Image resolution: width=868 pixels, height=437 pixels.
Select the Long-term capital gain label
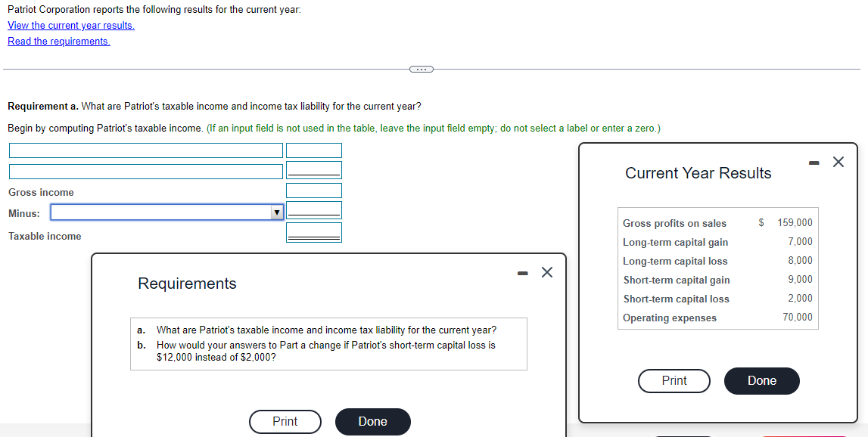[x=675, y=242]
